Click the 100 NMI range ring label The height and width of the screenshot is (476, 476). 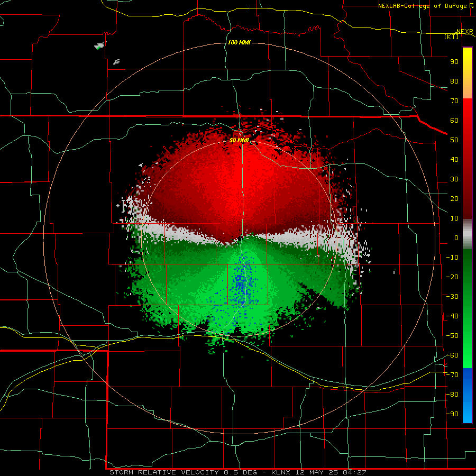click(x=239, y=42)
